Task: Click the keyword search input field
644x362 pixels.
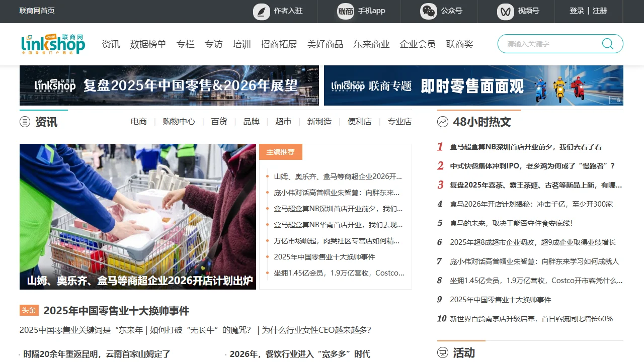Action: 548,44
